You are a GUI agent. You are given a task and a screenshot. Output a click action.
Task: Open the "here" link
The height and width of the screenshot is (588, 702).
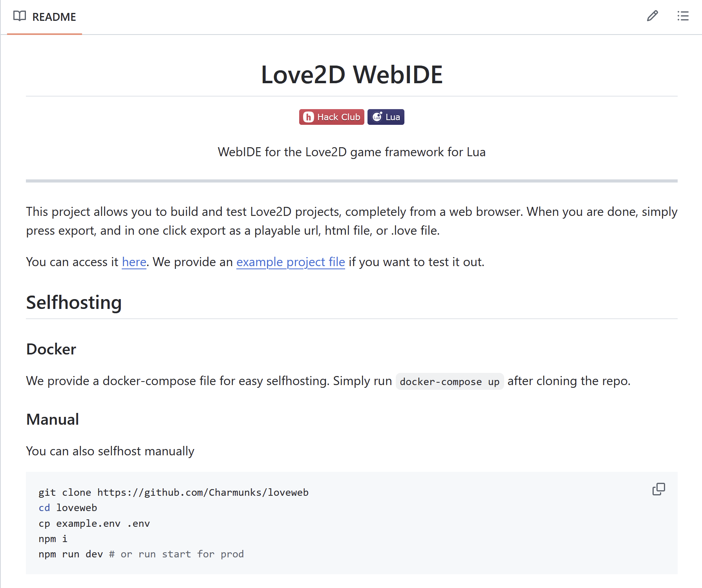[x=134, y=262]
